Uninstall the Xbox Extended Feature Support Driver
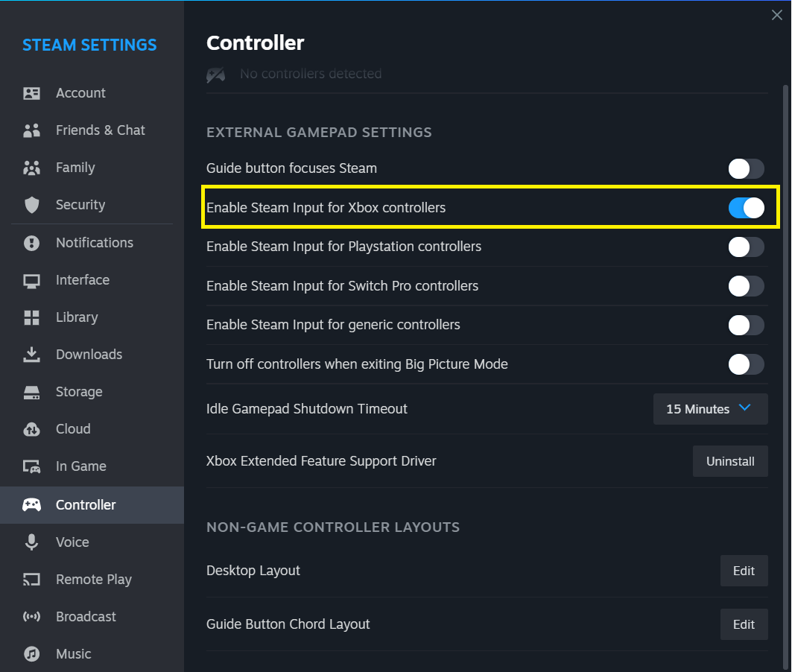The image size is (792, 672). 730,461
